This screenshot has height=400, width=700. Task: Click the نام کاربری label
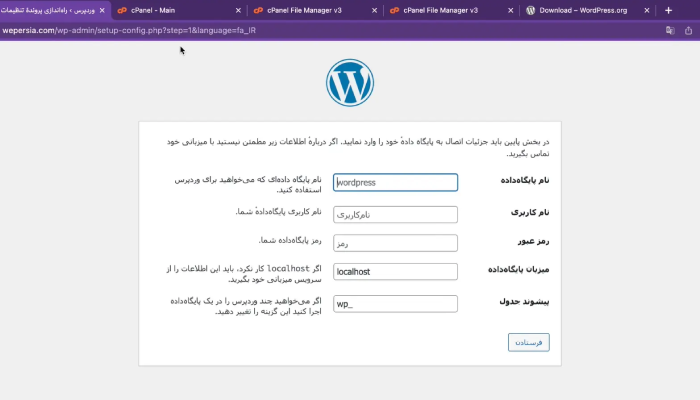(x=530, y=212)
